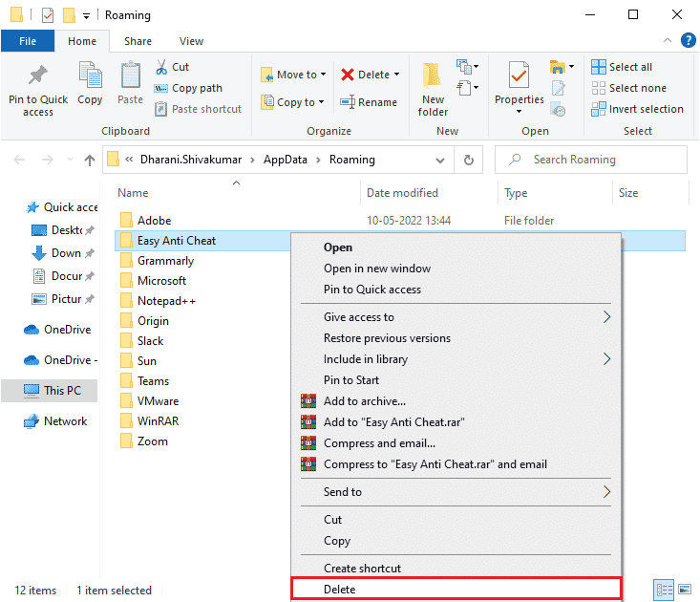
Task: Select the Home ribbon tab
Action: pyautogui.click(x=82, y=41)
